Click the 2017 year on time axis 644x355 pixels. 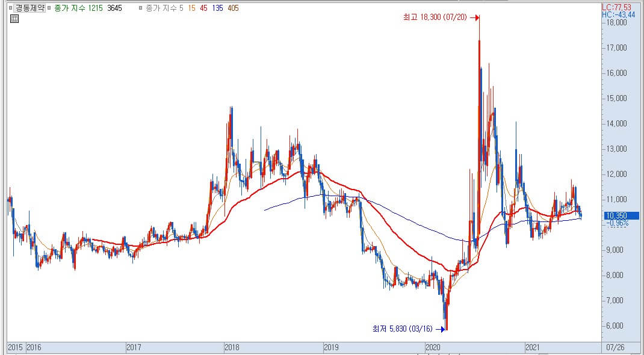(x=134, y=347)
